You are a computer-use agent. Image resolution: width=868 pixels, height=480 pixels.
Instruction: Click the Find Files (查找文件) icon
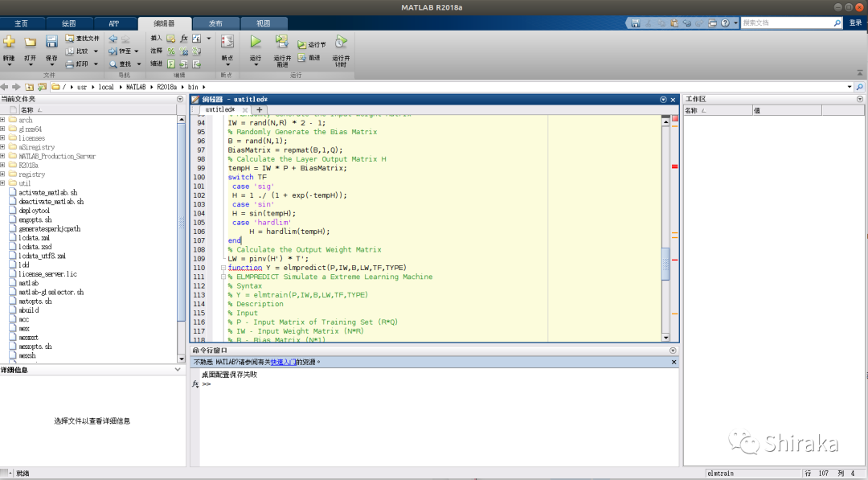71,38
